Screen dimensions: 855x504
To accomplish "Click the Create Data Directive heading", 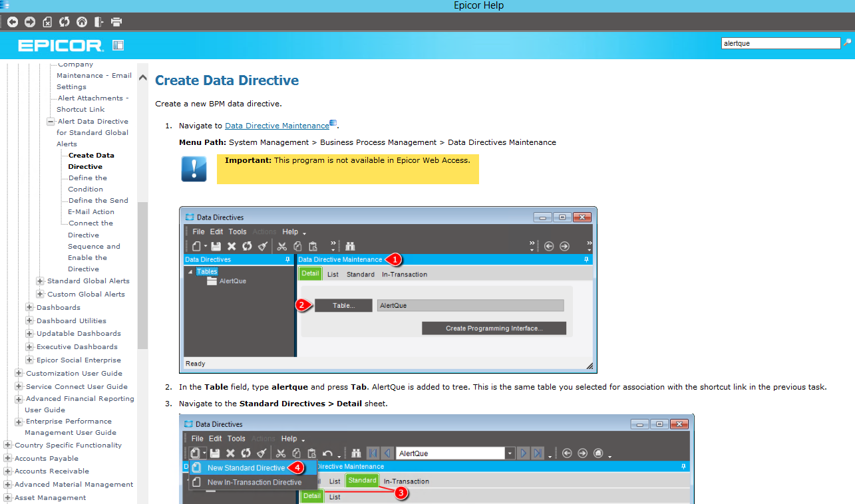I will [x=227, y=80].
